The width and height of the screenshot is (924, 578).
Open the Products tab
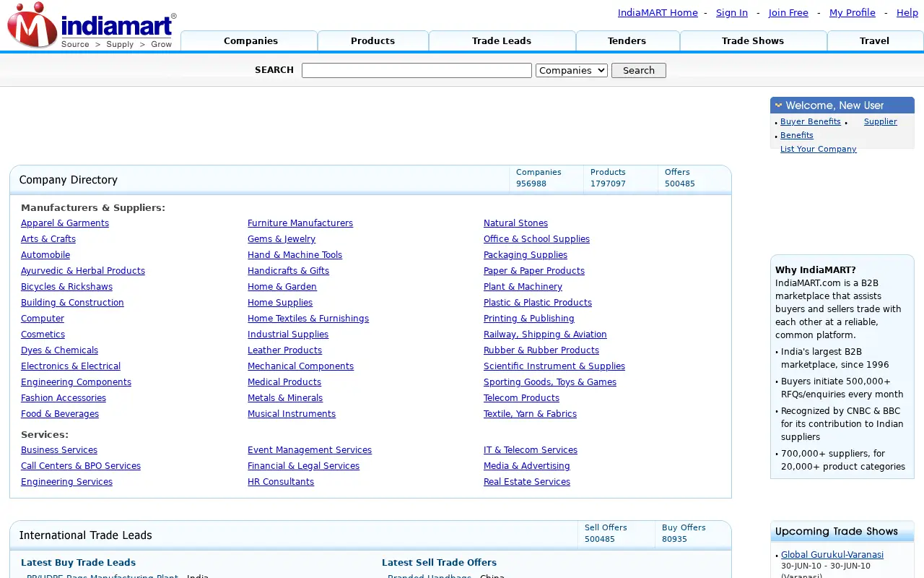pos(372,40)
